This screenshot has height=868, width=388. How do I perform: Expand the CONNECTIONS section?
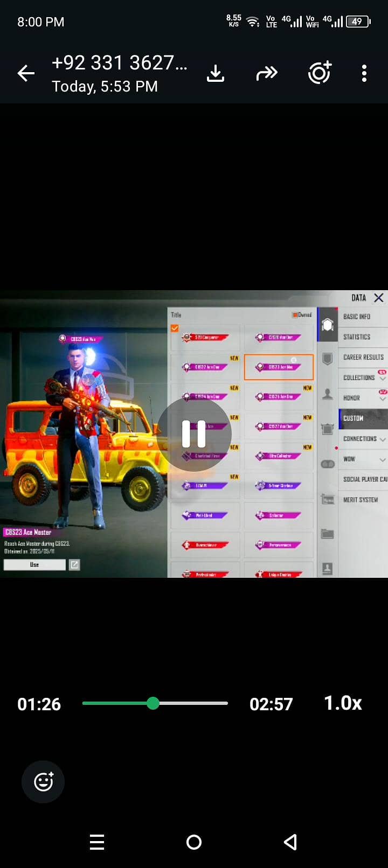coord(363,439)
